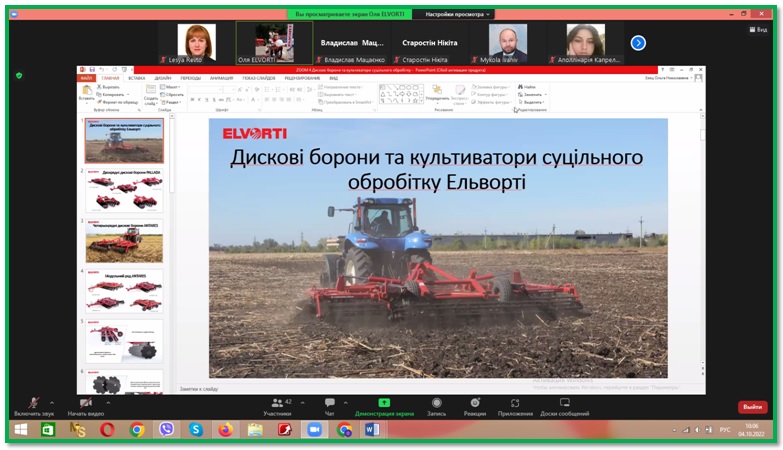This screenshot has height=450, width=783.
Task: Click Заметки к слайду notes area
Action: point(199,389)
